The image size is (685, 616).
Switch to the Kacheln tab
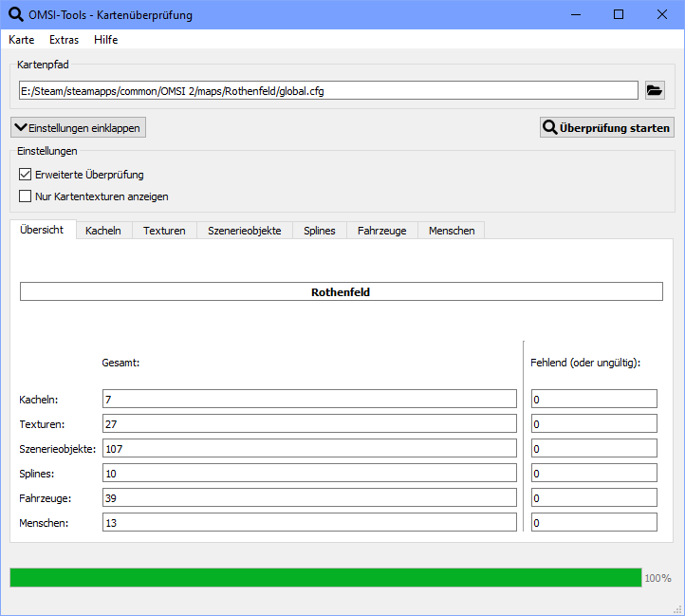(x=102, y=231)
